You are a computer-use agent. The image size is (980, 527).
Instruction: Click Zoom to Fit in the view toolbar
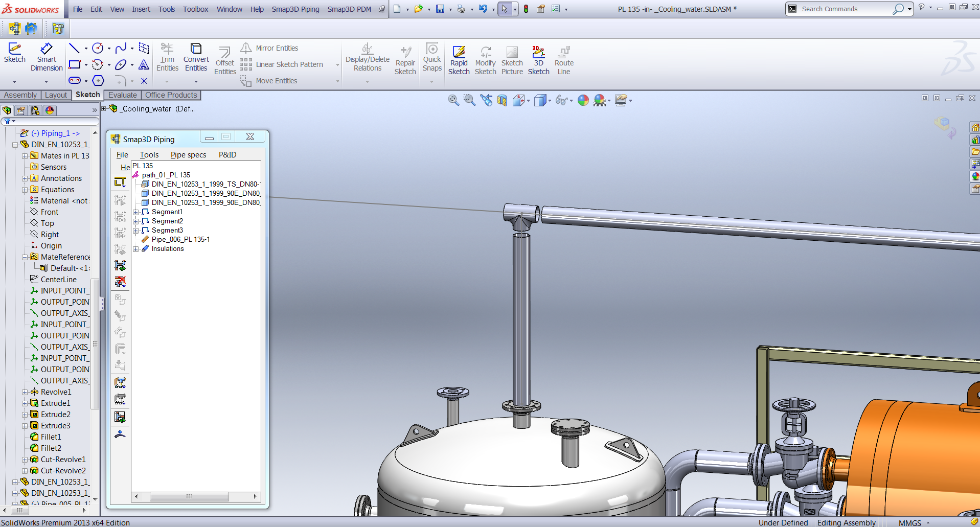click(x=452, y=100)
